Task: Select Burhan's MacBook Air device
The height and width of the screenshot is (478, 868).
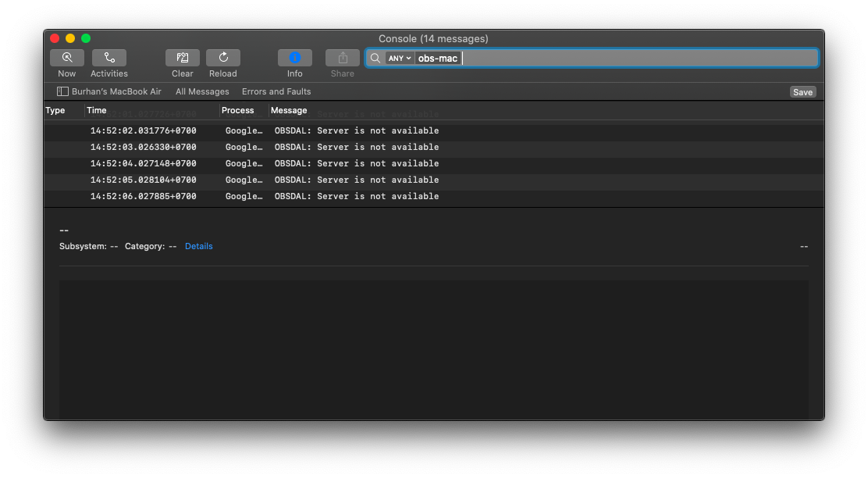Action: (x=114, y=91)
